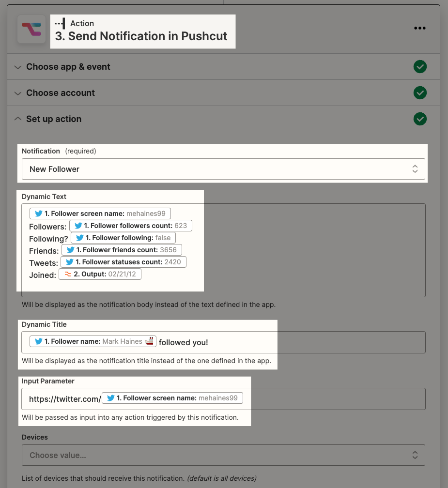Click the Twitter bird icon on statuses count pill
Viewport: 448px width, 488px height.
70,262
